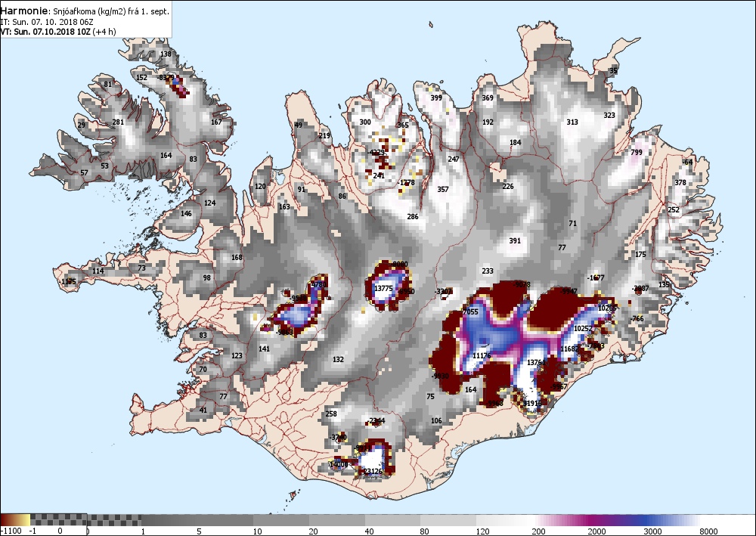Click map value 114 on Snæfellsnes
Screen dimensions: 756x536
[x=98, y=271]
